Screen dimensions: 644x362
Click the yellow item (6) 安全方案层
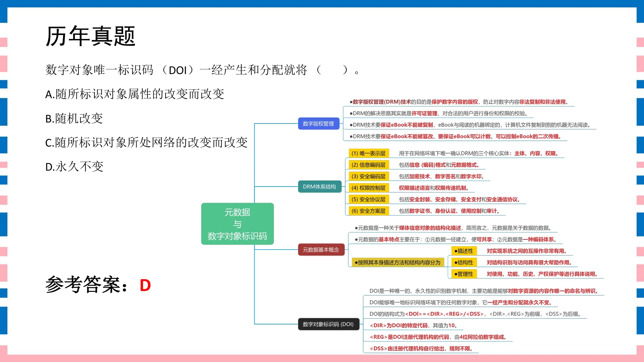369,211
